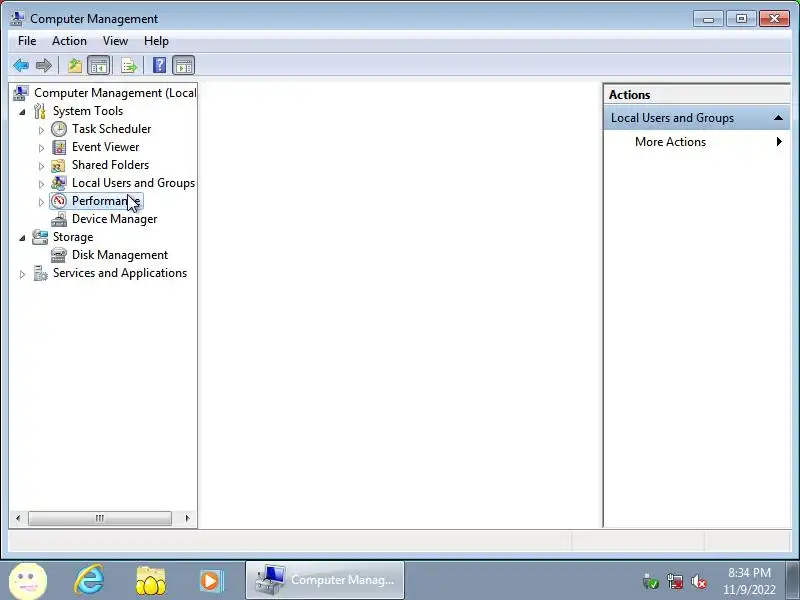Select Computer Management (Local) root label
The width and height of the screenshot is (800, 600).
pyautogui.click(x=115, y=93)
